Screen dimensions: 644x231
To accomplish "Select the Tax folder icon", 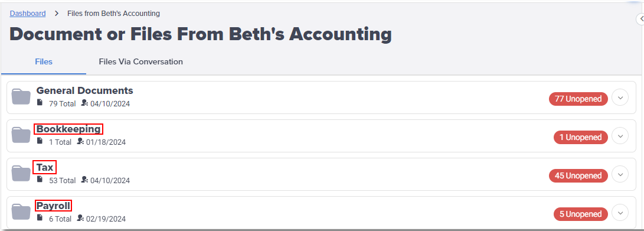I will pos(21,174).
